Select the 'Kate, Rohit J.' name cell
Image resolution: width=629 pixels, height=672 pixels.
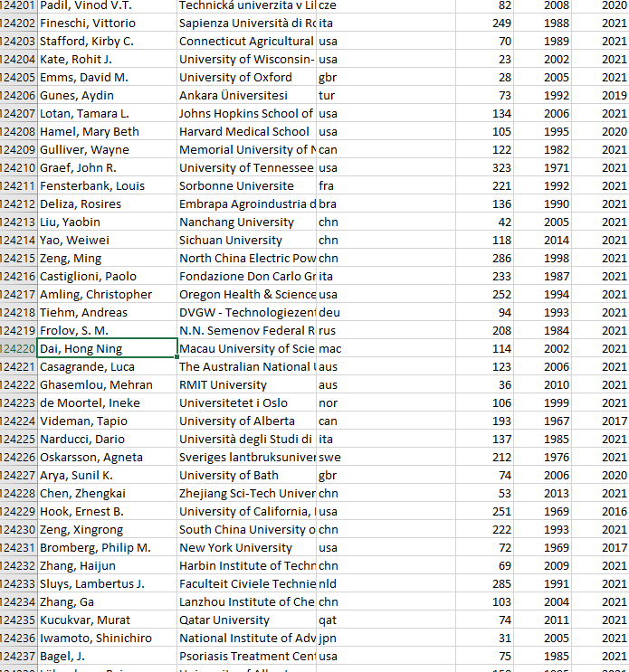(107, 59)
